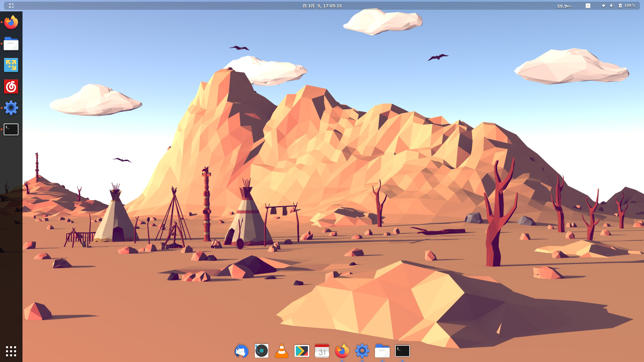The image size is (644, 362).
Task: Open the volume speaker system menu
Action: [x=611, y=6]
